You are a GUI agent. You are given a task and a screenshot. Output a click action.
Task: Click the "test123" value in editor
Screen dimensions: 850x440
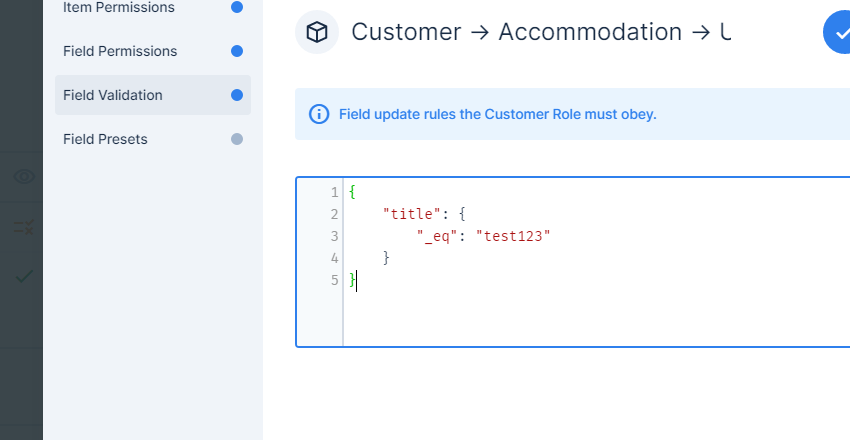[x=513, y=236]
